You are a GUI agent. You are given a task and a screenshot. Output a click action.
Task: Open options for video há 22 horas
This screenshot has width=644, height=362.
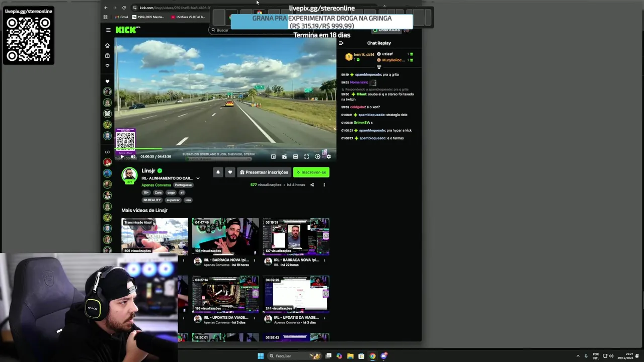point(325,260)
